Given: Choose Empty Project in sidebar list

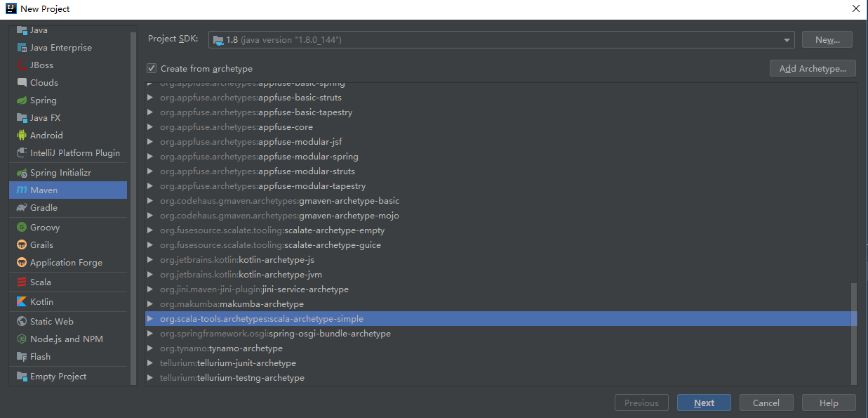Looking at the screenshot, I should (58, 377).
